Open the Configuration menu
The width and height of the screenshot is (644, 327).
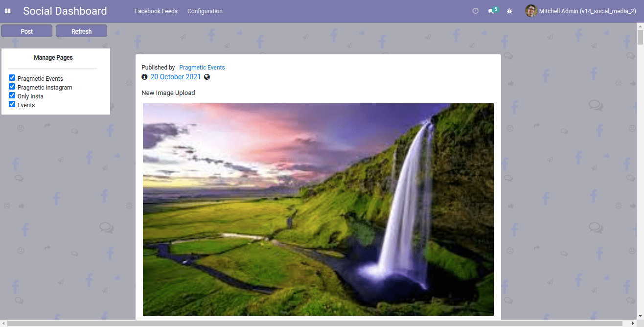[x=205, y=11]
